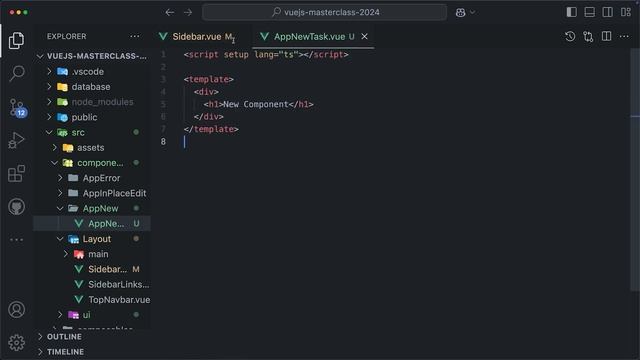Open Source Control view with 12 badge
The width and height of the screenshot is (640, 360).
tap(18, 108)
